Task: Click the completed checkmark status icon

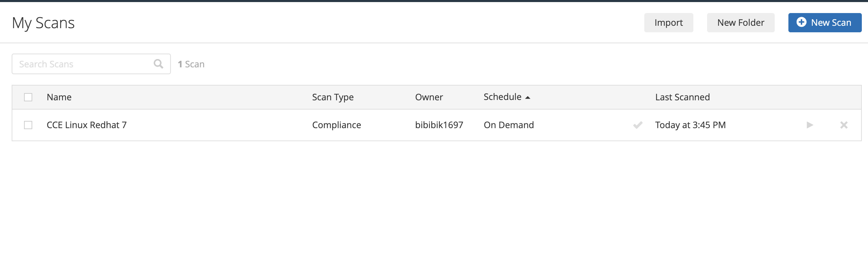Action: [638, 125]
